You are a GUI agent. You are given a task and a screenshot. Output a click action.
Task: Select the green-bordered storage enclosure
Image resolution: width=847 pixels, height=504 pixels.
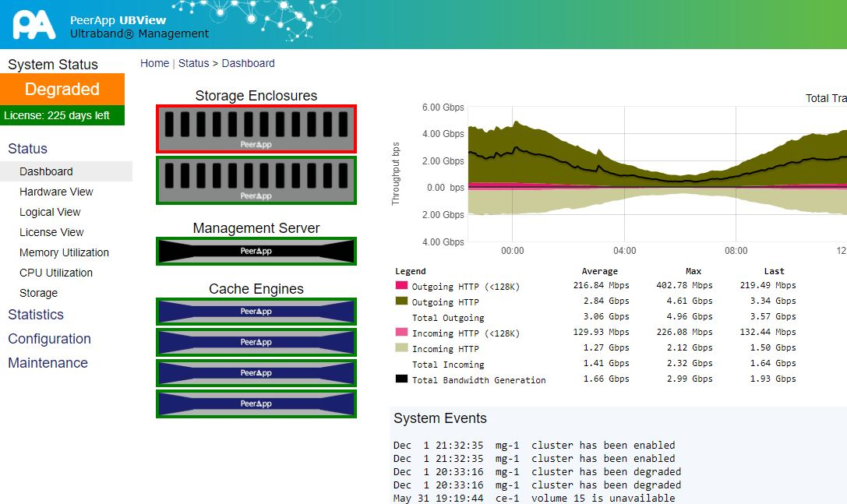click(x=256, y=180)
